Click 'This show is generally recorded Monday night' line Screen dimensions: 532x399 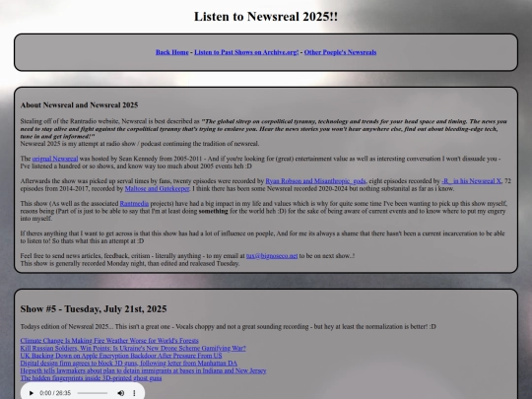coord(130,263)
